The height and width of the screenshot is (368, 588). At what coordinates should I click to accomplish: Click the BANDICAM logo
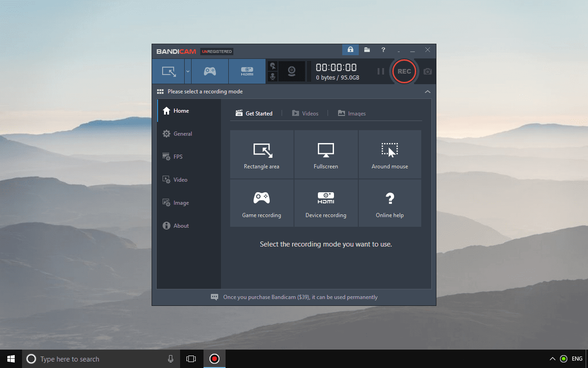(176, 52)
